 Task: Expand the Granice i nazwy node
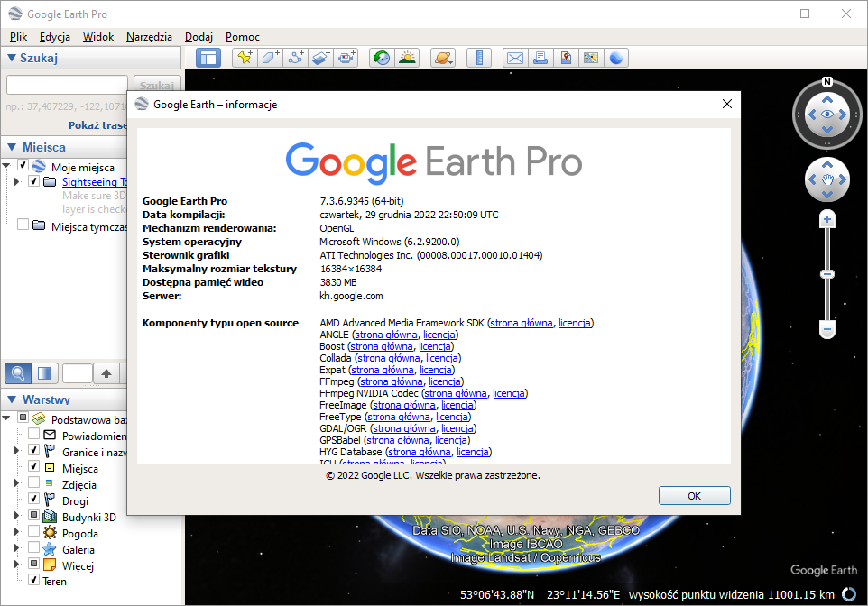click(x=16, y=451)
